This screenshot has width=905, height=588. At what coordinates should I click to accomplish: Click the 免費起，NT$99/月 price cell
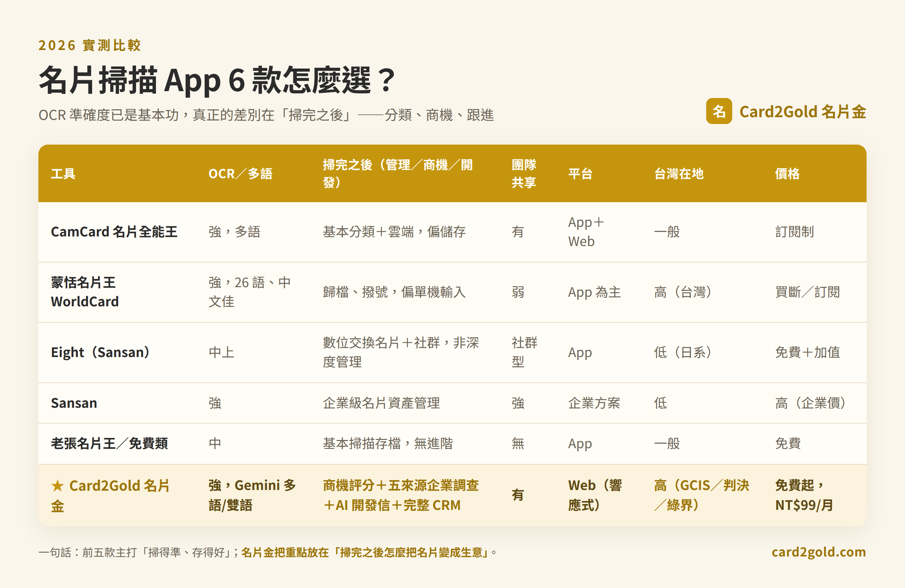(804, 495)
